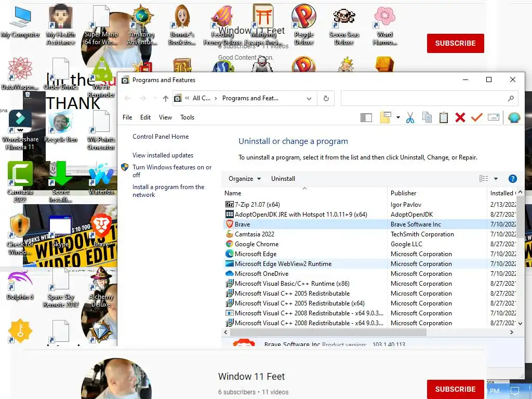Open the Tools menu

click(x=187, y=117)
